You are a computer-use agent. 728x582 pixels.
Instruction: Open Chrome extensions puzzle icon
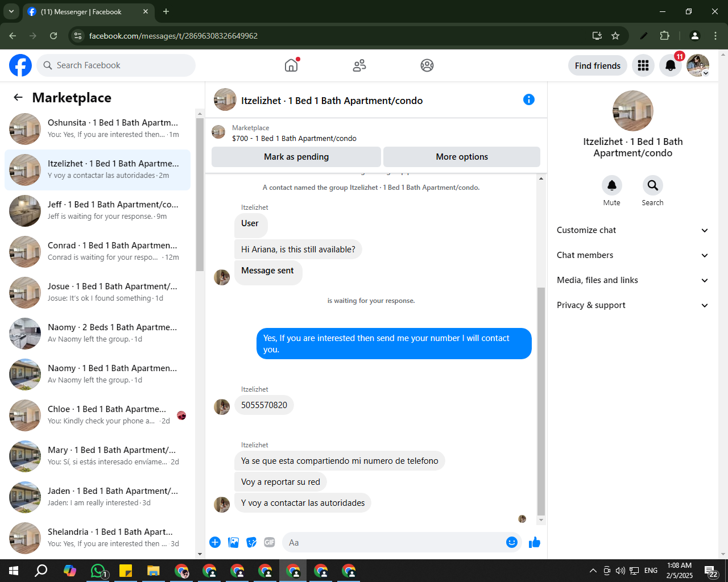(x=664, y=36)
